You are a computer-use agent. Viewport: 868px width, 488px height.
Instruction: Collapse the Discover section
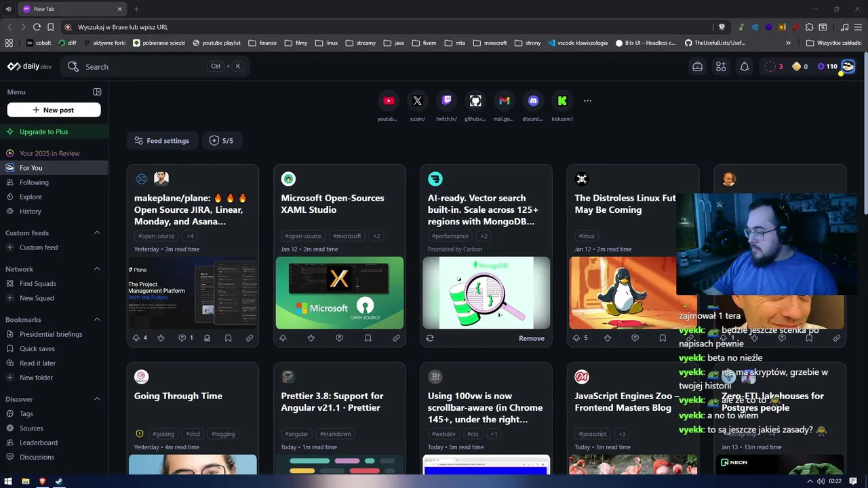coord(97,399)
